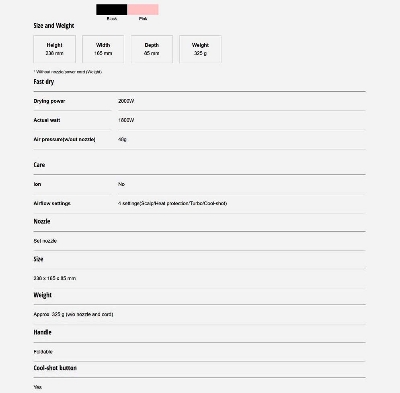Click the Width dimension box
This screenshot has height=393, width=400.
pos(103,49)
